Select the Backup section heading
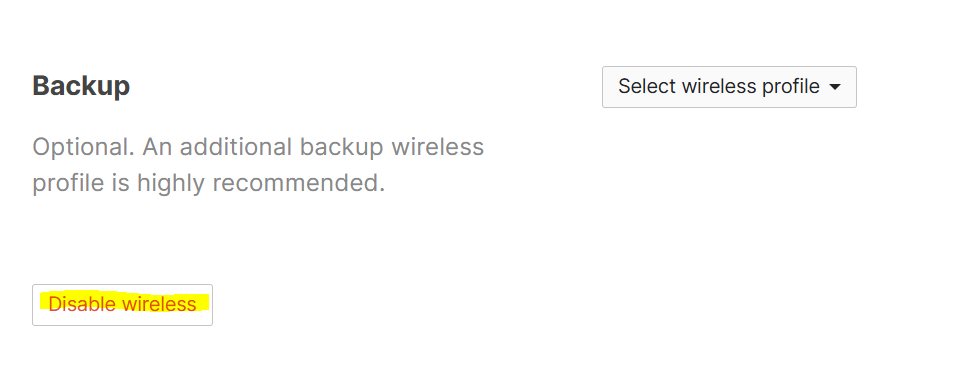 point(81,86)
